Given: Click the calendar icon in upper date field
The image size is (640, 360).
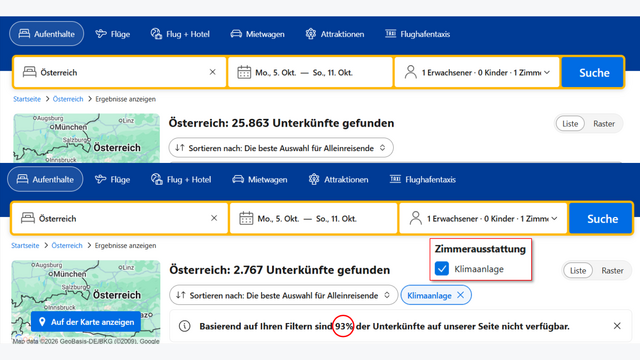Looking at the screenshot, I should (244, 72).
